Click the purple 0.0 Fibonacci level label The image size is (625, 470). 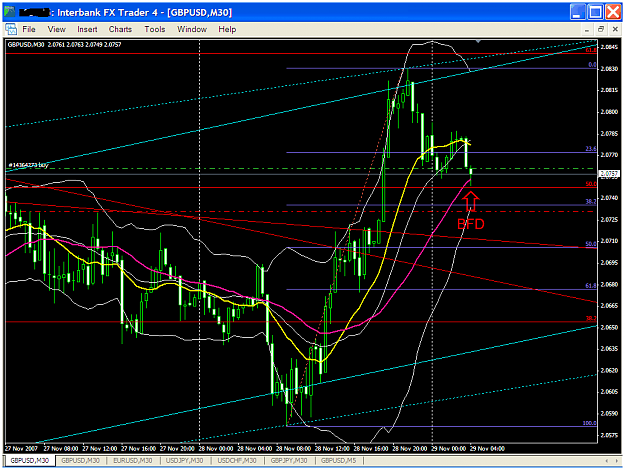pyautogui.click(x=592, y=65)
